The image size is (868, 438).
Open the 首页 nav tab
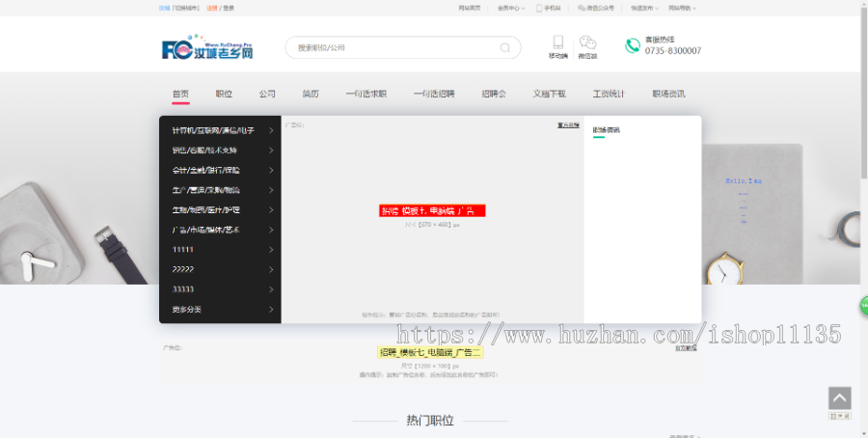click(180, 95)
